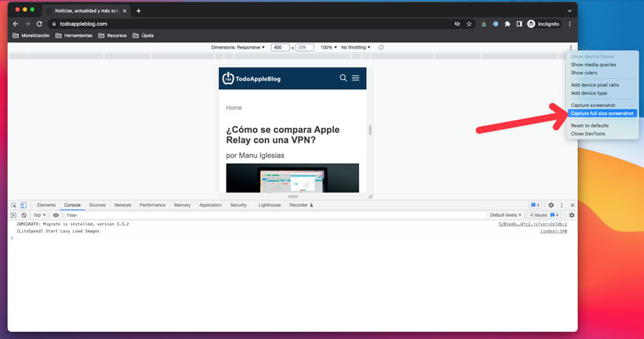Select Capture screenshot menu item
The image size is (644, 339).
click(592, 105)
